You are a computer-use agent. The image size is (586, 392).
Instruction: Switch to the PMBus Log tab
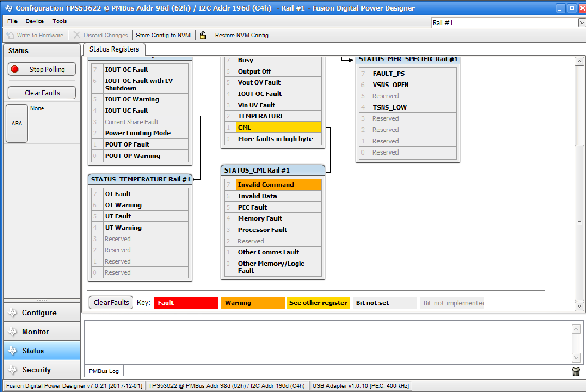(x=104, y=371)
